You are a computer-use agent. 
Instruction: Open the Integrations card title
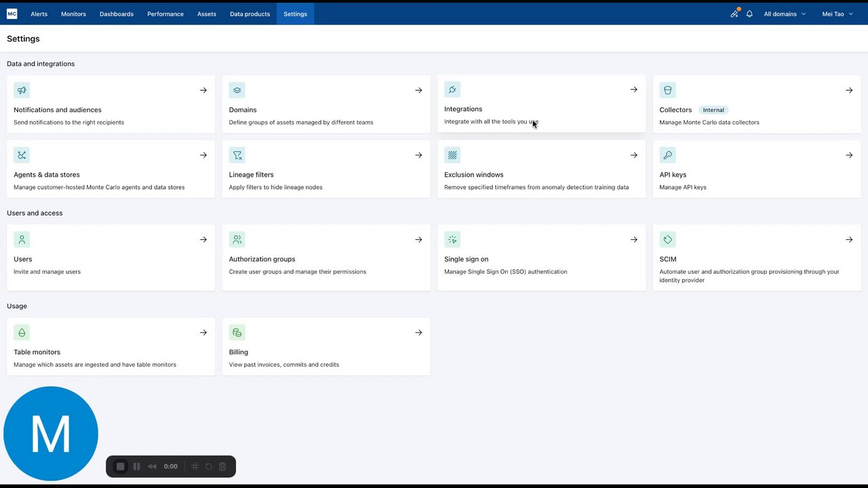click(x=463, y=109)
